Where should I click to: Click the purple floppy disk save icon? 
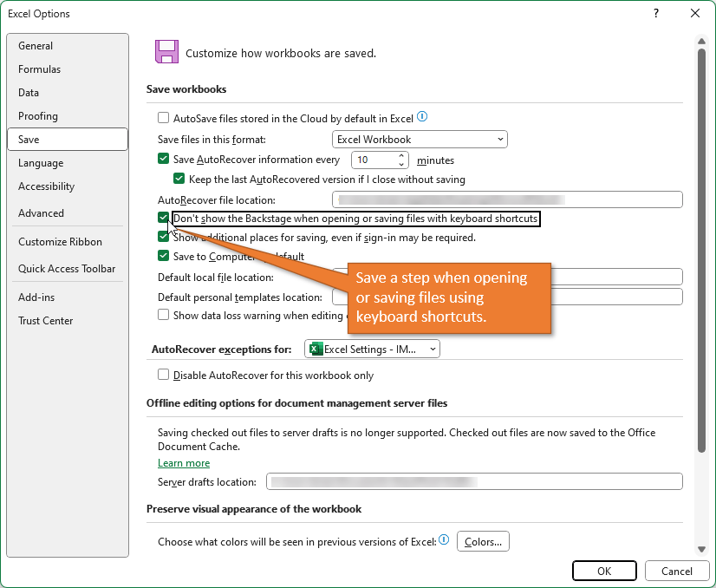pos(166,52)
